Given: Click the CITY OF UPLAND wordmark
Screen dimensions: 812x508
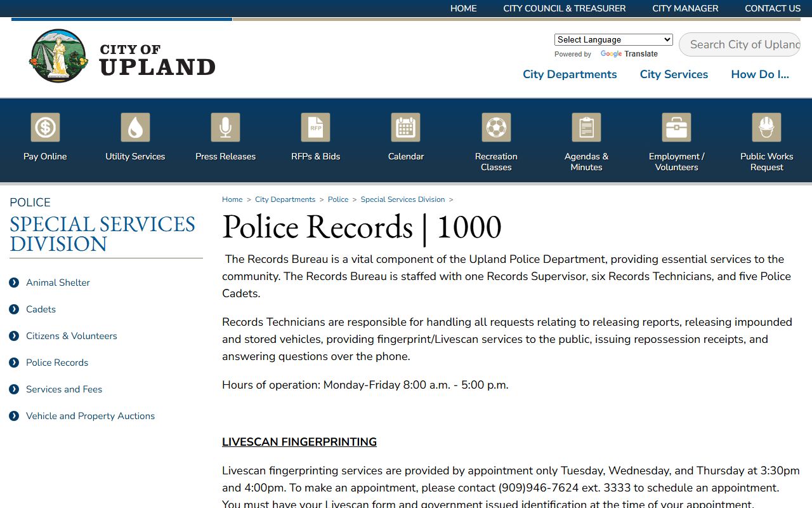Looking at the screenshot, I should 157,60.
